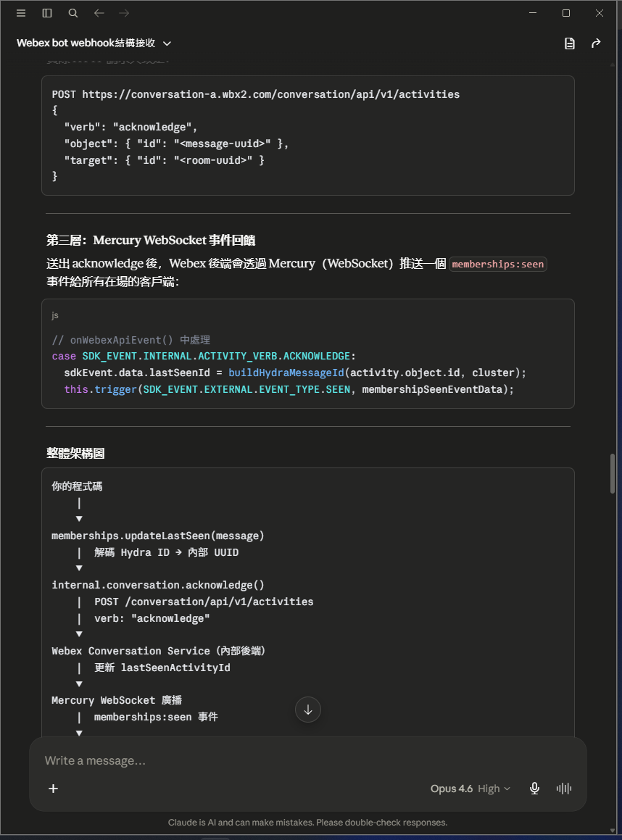Viewport: 622px width, 840px height.
Task: Click the 'js' code block language label
Action: (x=54, y=315)
